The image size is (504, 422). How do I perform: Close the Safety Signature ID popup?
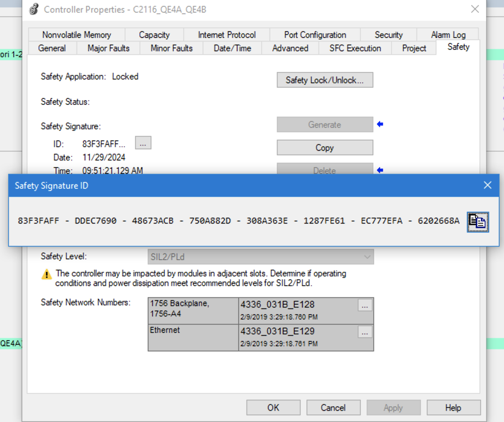tap(487, 185)
